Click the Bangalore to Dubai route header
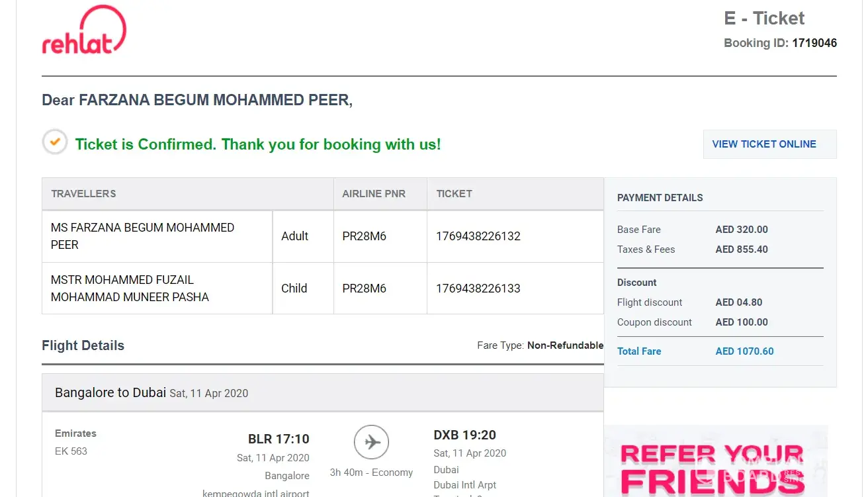Viewport: 868px width, 497px height. pos(110,392)
